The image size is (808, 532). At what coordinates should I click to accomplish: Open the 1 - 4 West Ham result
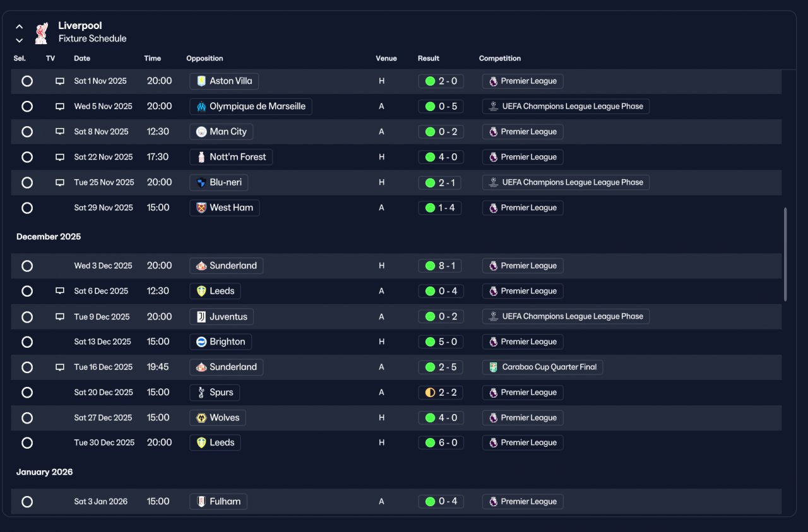tap(439, 208)
